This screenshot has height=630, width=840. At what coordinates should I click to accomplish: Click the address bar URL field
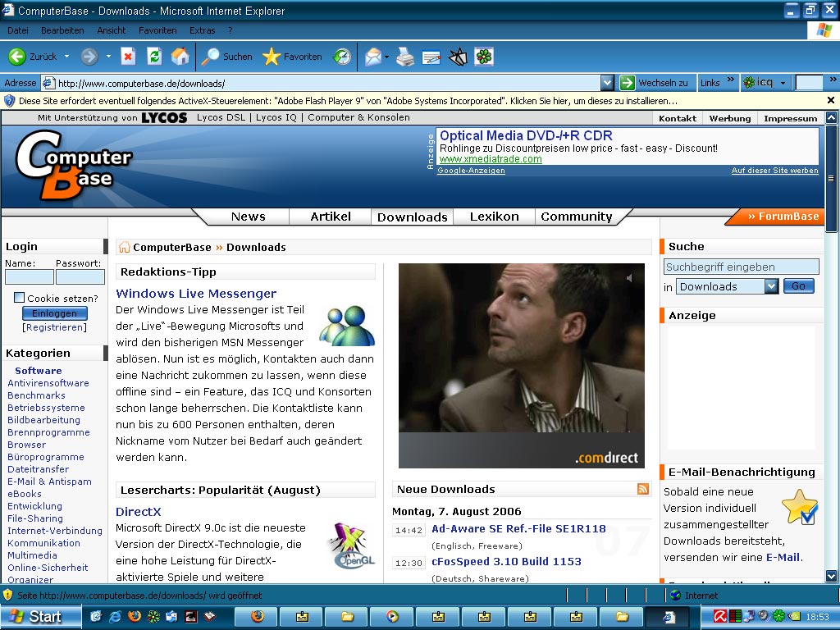pos(322,83)
